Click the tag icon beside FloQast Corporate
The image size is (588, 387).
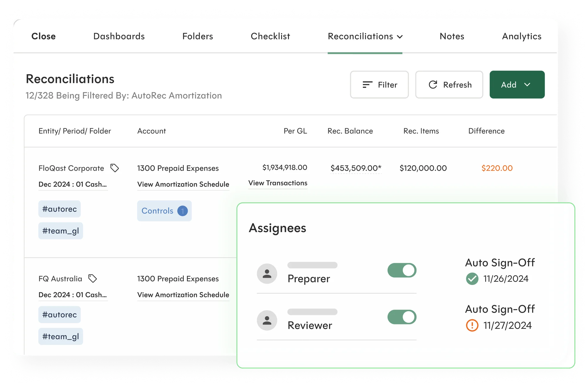[x=114, y=168]
